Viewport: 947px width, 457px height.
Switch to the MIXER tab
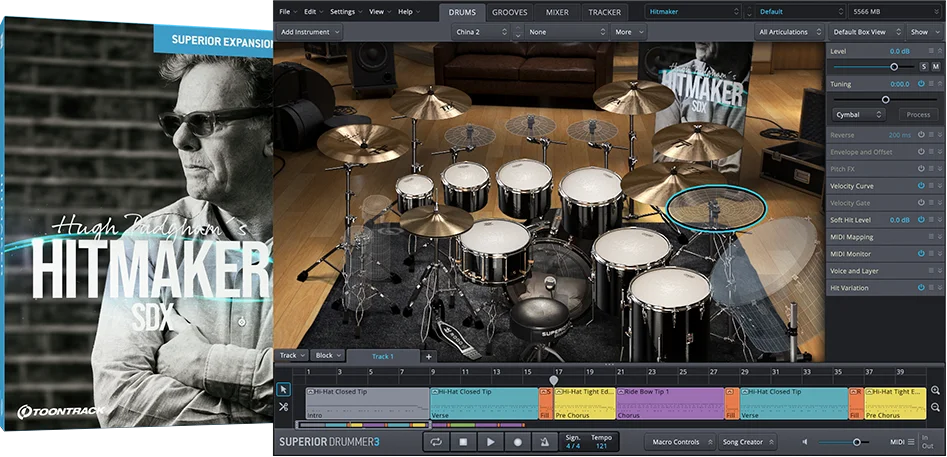click(x=557, y=12)
